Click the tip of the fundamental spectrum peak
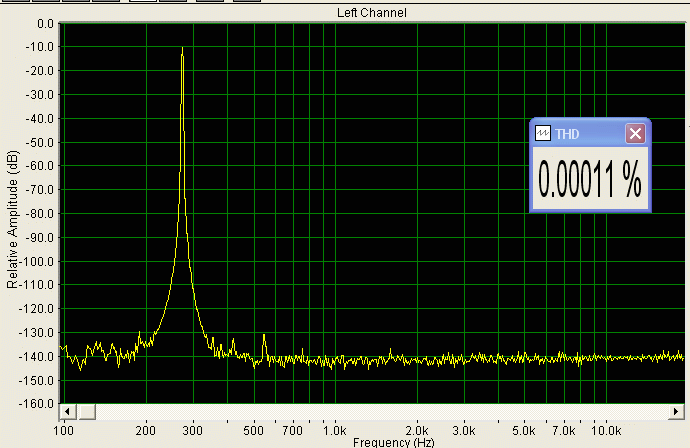Screen dimensions: 690x448 pyautogui.click(x=182, y=48)
